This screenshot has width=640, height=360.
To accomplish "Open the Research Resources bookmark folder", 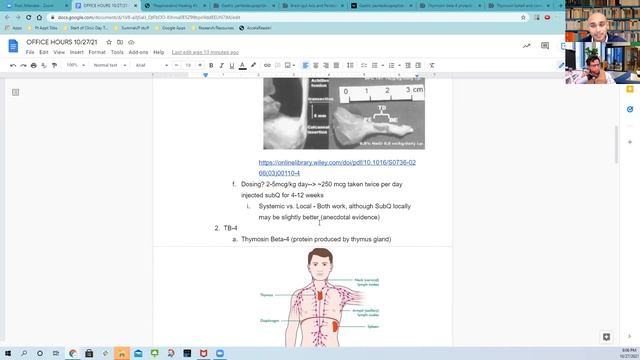I will 212,28.
